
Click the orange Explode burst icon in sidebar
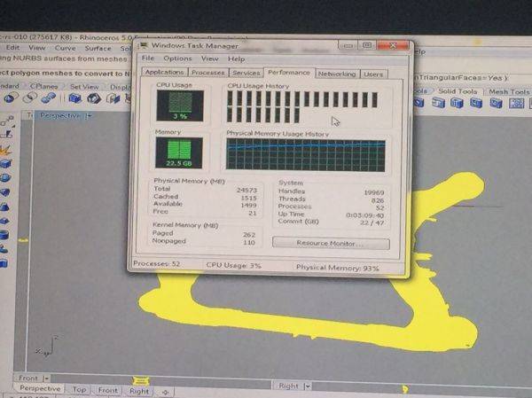pos(6,150)
